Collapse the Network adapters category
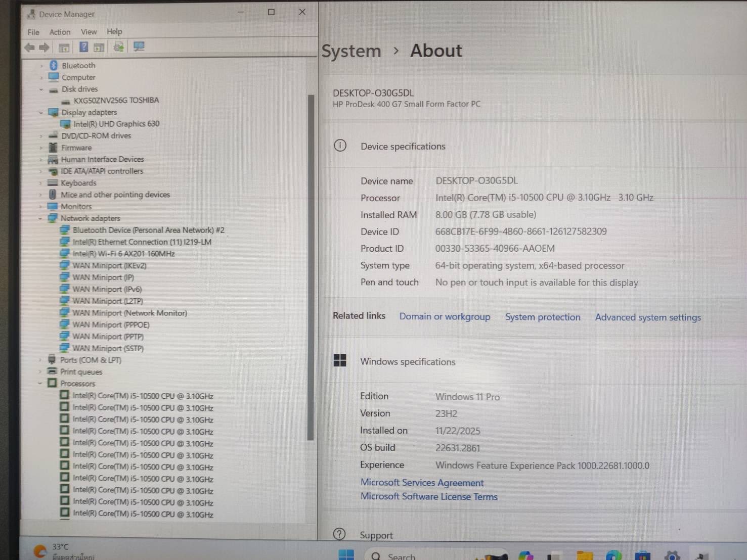 (x=40, y=218)
